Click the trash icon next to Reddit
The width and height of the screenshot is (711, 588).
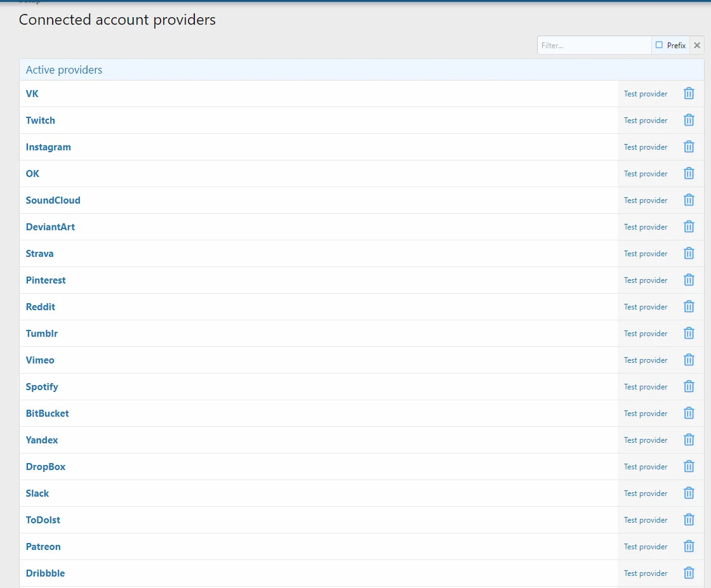pos(689,307)
